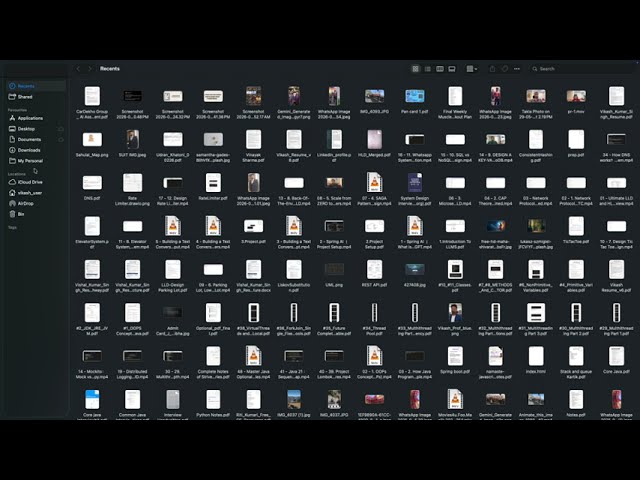Select the System Design Interview pdf
Viewport: 640px width, 480px height.
pyautogui.click(x=415, y=189)
